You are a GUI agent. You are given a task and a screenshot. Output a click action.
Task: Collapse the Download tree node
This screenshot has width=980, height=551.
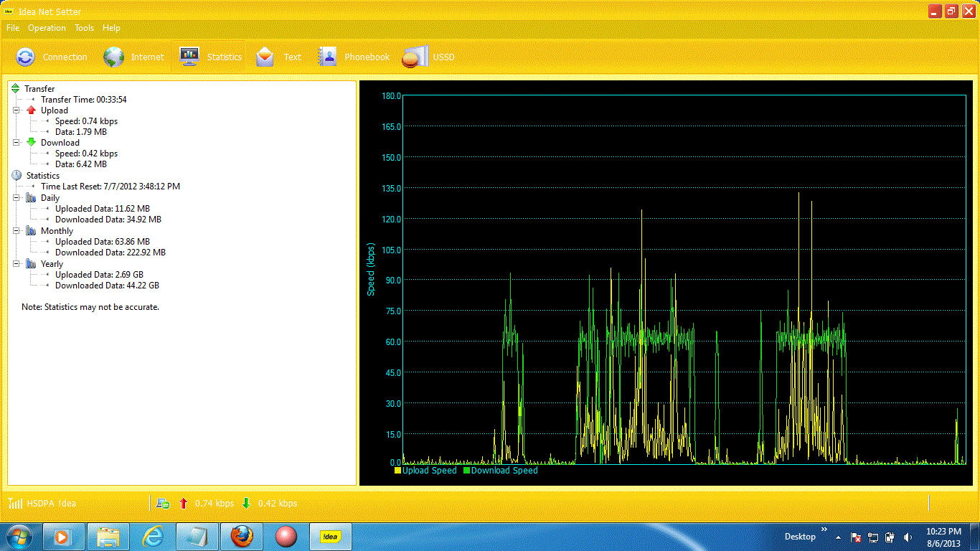tap(17, 143)
